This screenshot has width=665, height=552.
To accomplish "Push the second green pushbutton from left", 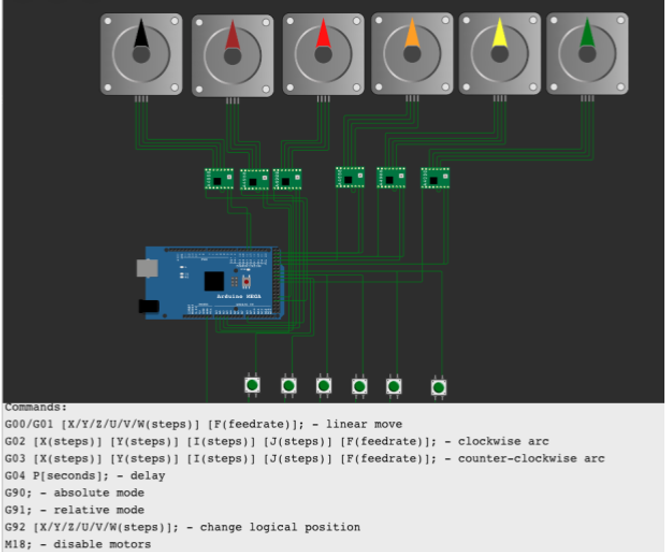I will pyautogui.click(x=289, y=386).
